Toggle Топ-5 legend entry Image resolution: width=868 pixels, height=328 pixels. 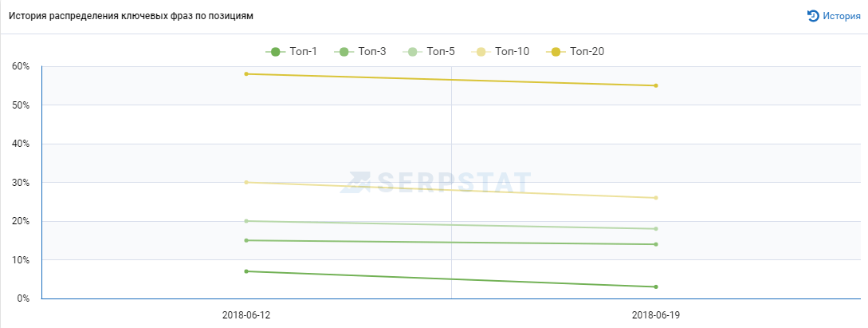pyautogui.click(x=429, y=52)
